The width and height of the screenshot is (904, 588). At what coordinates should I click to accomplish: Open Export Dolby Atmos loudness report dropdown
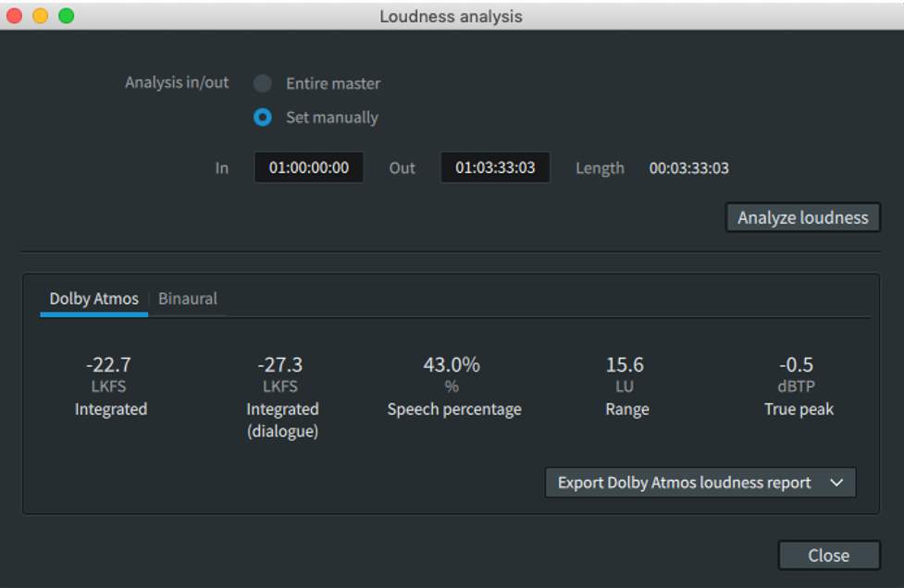click(x=684, y=483)
